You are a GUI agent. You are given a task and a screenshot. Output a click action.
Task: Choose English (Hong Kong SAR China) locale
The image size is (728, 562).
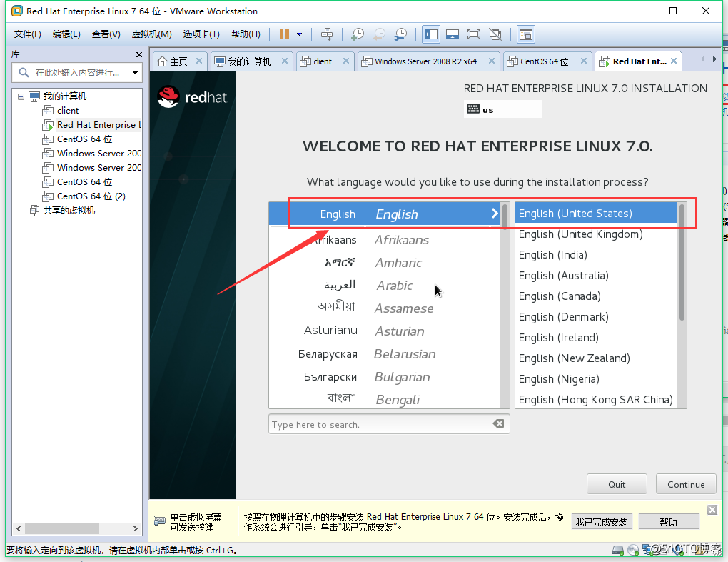(596, 399)
